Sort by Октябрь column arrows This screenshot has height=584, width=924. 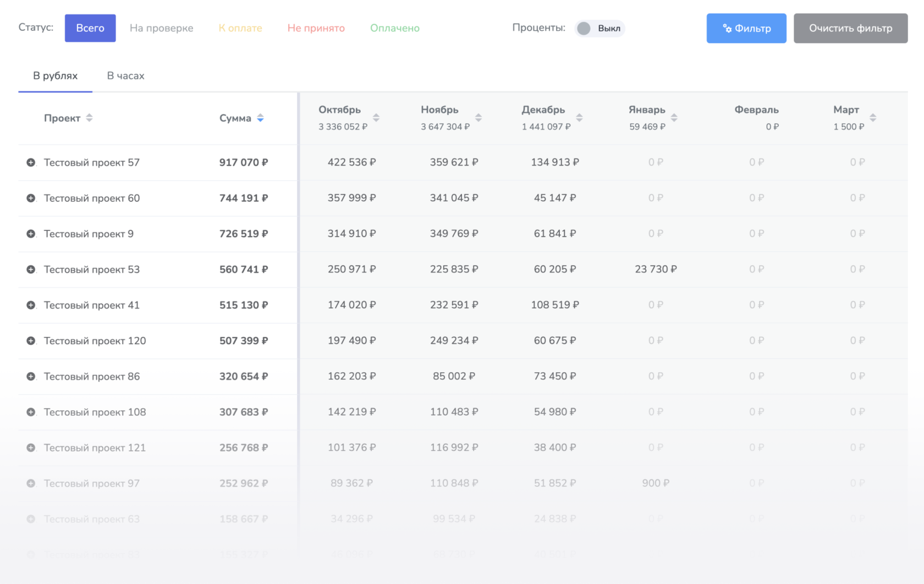tap(376, 118)
